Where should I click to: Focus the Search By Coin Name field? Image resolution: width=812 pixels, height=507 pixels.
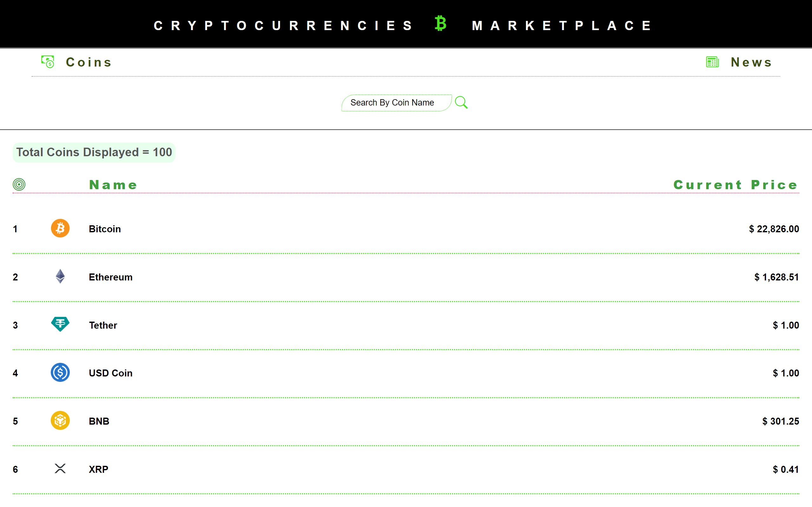pyautogui.click(x=396, y=103)
